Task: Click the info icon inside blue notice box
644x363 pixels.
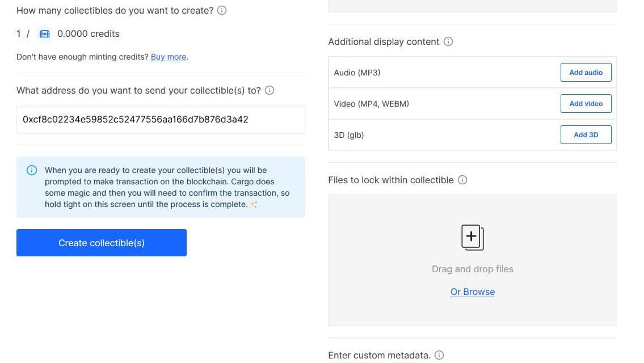Action: (32, 170)
